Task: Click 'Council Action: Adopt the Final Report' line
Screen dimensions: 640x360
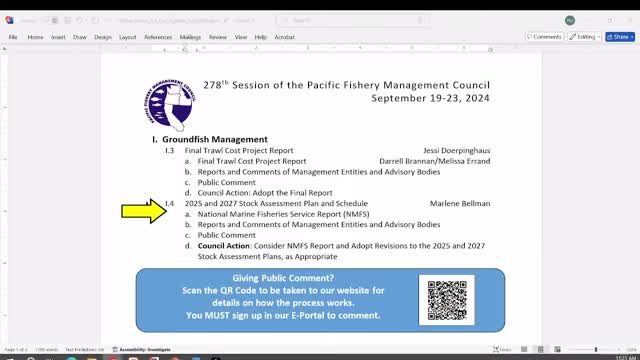Action: (x=265, y=193)
